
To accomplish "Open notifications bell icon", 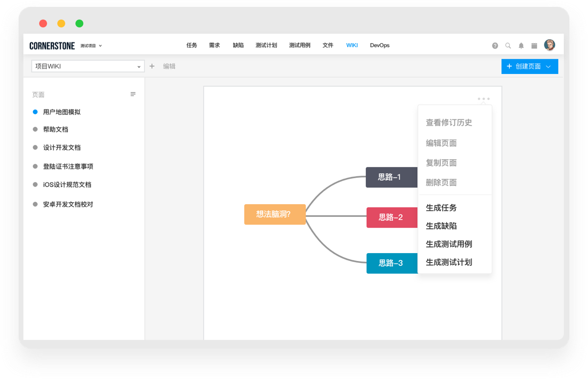I will pyautogui.click(x=521, y=46).
